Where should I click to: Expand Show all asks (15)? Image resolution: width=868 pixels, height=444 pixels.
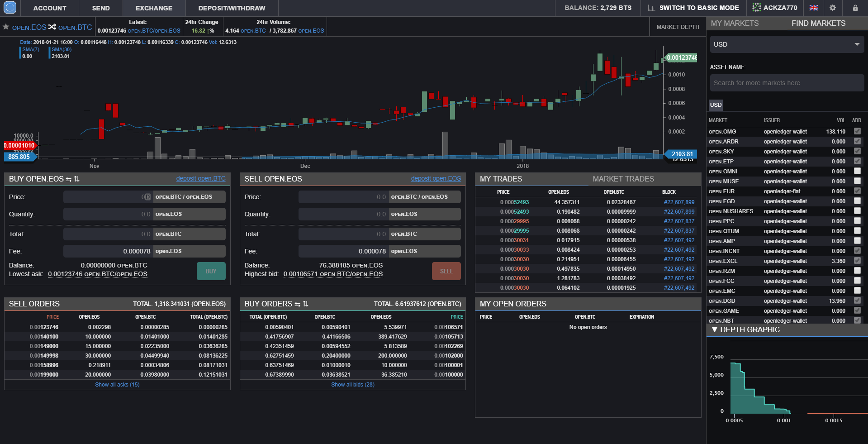(117, 385)
